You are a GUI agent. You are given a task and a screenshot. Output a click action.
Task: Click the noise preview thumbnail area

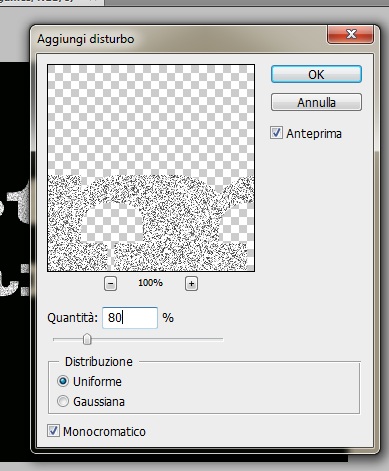click(x=151, y=168)
